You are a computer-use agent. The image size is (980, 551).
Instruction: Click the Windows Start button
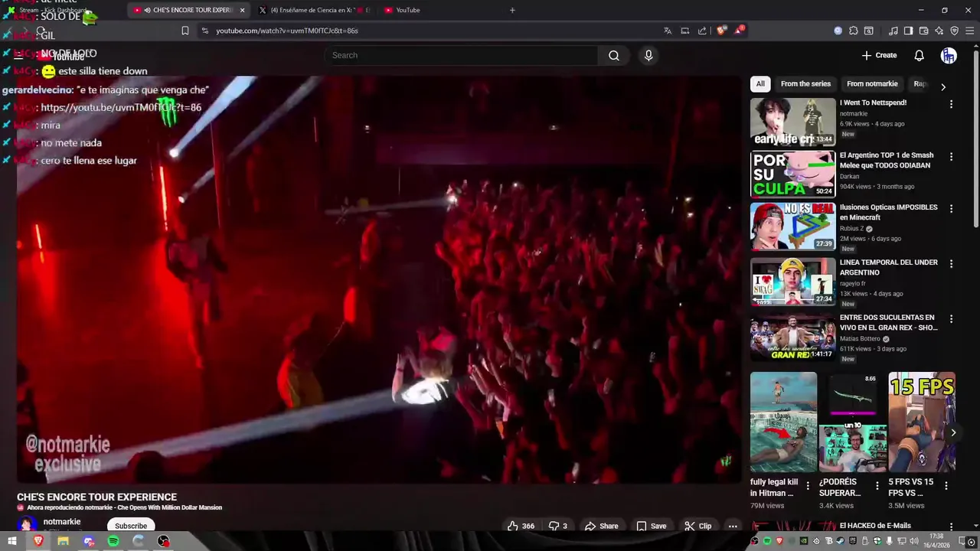pyautogui.click(x=12, y=541)
